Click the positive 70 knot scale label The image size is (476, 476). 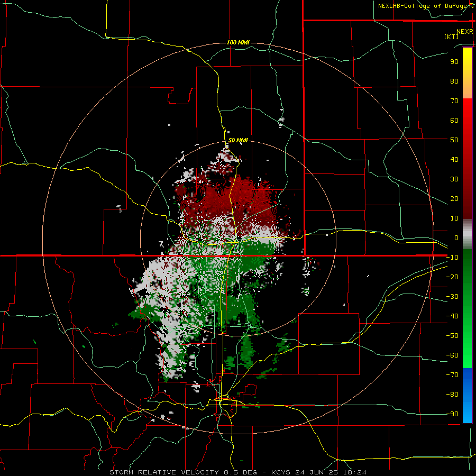454,101
